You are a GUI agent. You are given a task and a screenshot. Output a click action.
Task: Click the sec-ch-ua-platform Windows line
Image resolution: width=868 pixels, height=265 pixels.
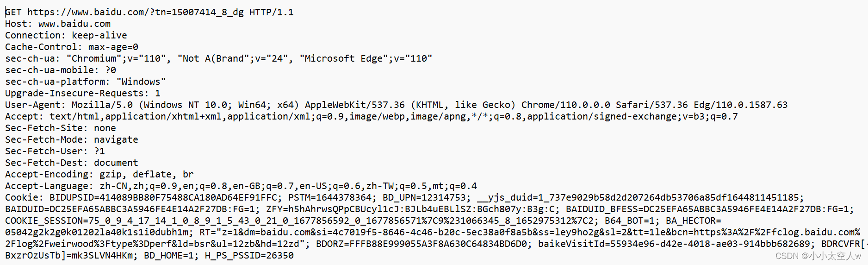click(x=86, y=82)
